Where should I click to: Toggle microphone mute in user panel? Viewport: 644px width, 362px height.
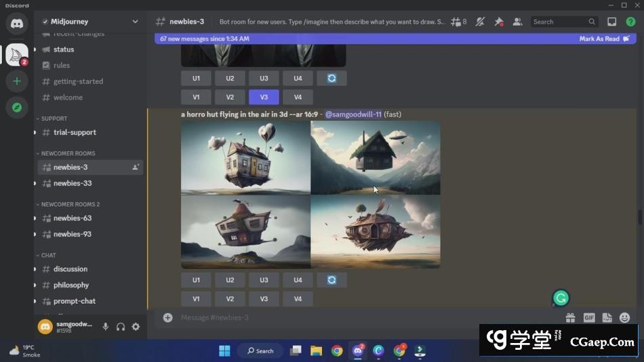(106, 327)
